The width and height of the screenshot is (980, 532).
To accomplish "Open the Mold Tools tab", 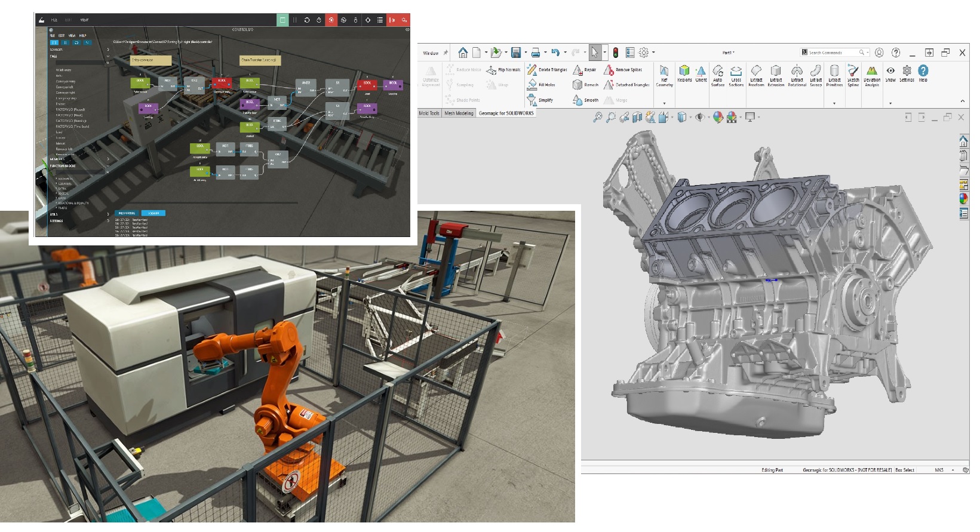I will (x=429, y=113).
